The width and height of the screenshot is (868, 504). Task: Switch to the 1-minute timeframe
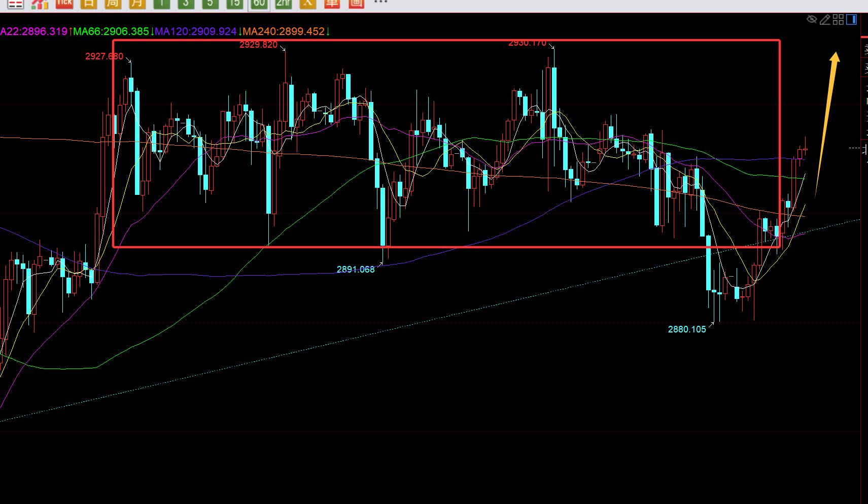161,4
